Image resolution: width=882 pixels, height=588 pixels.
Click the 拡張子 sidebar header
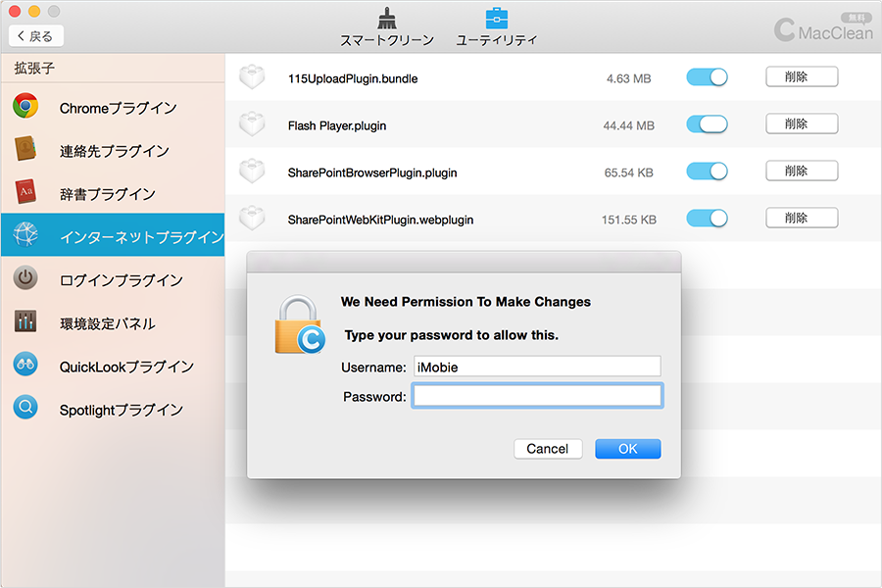[x=34, y=68]
